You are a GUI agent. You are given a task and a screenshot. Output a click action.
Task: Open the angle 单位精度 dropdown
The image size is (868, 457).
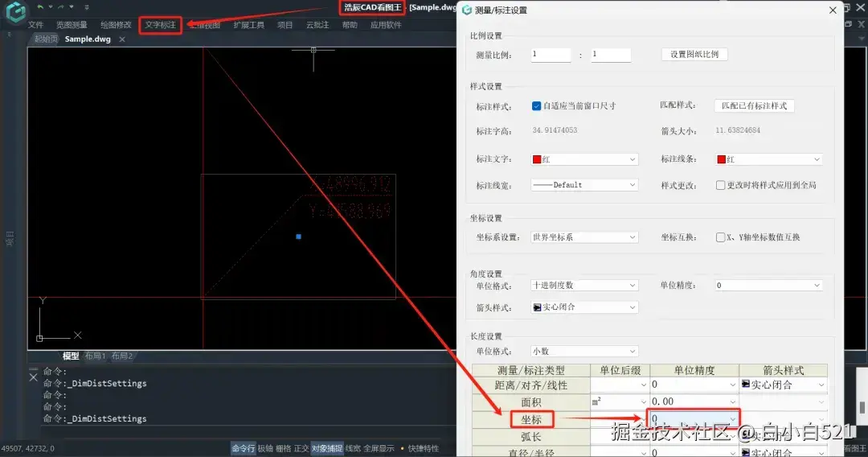click(768, 286)
